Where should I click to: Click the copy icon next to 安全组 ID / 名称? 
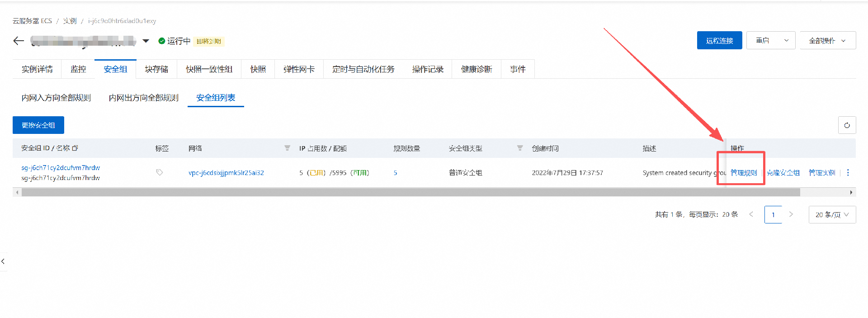[75, 148]
